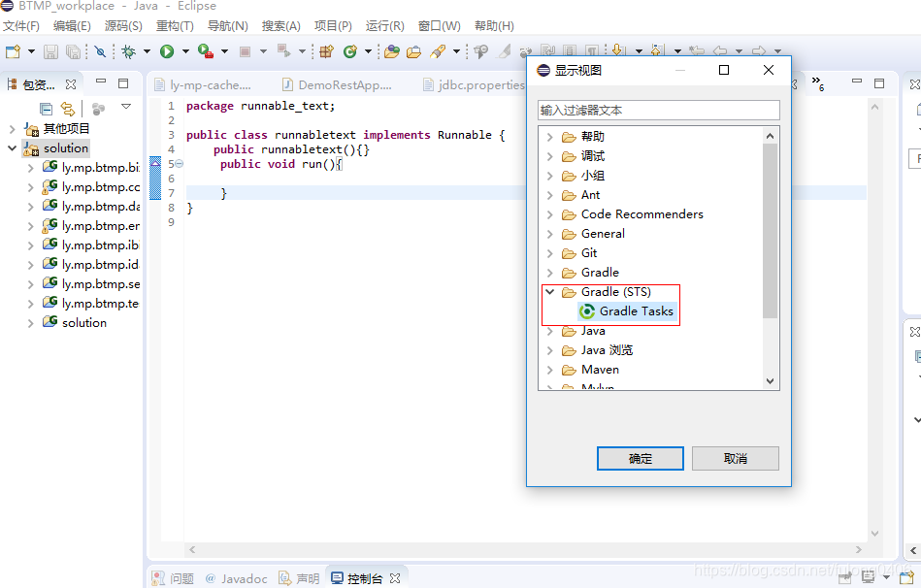
Task: Expand the Java category in the view list
Action: (551, 330)
